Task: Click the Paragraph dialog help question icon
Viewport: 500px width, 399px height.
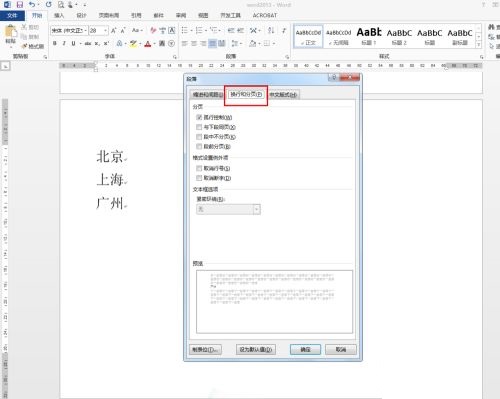Action: pyautogui.click(x=333, y=78)
